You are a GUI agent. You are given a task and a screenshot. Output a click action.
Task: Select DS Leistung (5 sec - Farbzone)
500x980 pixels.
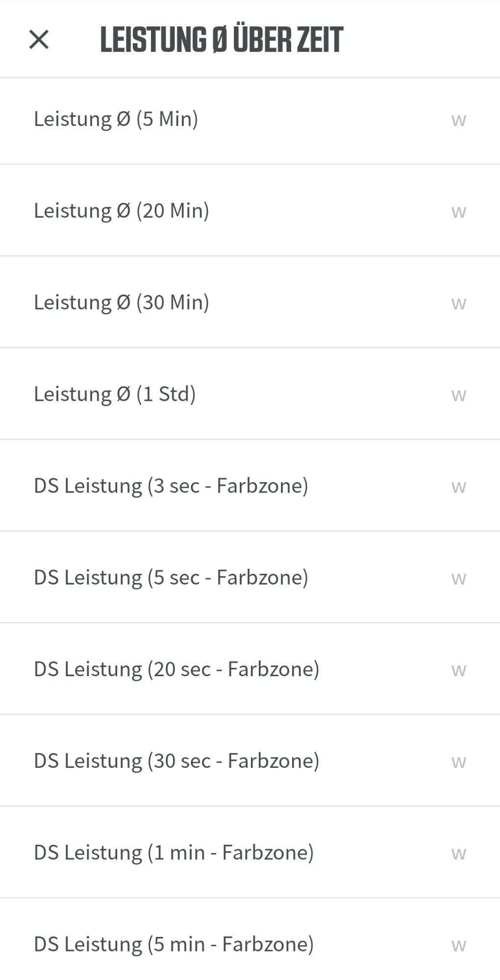(171, 577)
